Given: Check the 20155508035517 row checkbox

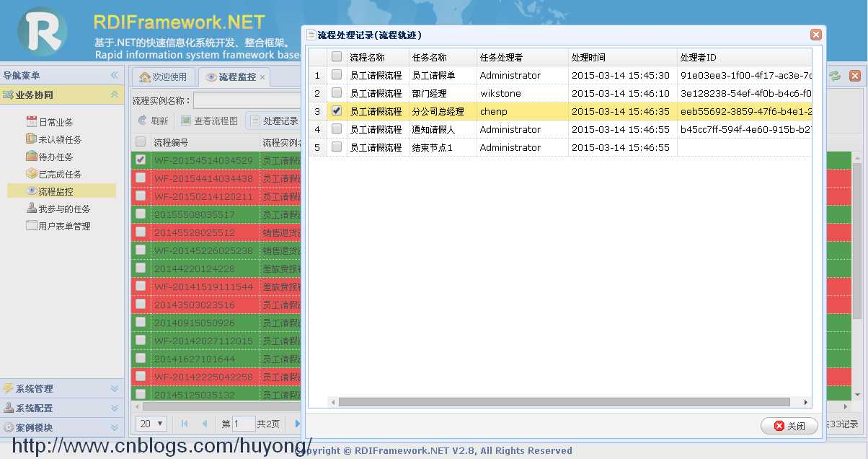Looking at the screenshot, I should (x=141, y=214).
